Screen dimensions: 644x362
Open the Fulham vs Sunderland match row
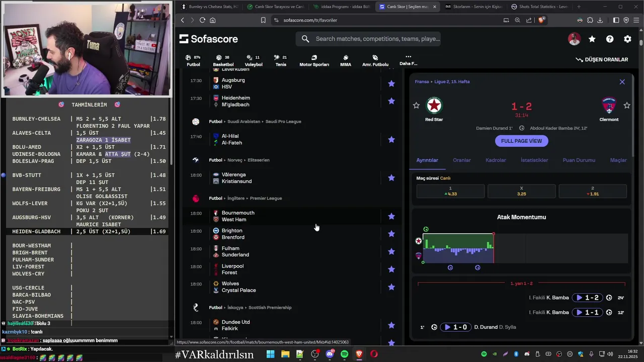point(293,251)
